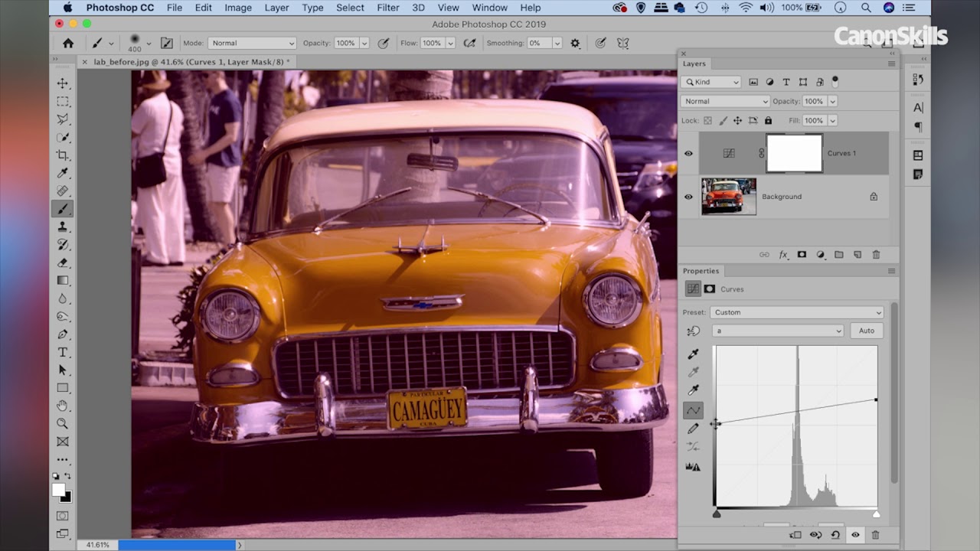The image size is (980, 551).
Task: Click the Auto button in Curves
Action: pyautogui.click(x=866, y=331)
